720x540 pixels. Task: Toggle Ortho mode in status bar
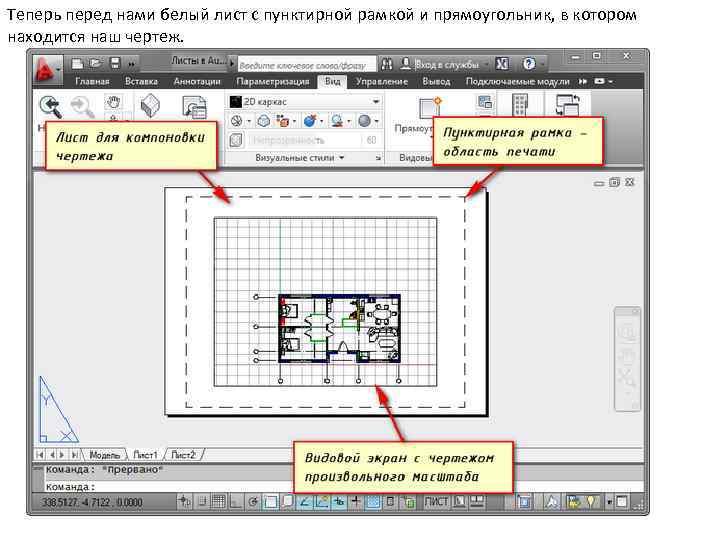235,502
